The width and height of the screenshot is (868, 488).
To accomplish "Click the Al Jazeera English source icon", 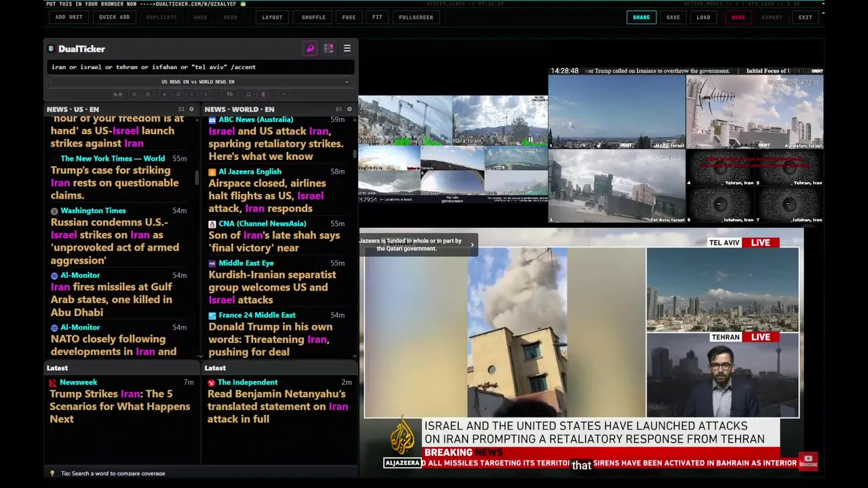I will click(212, 172).
